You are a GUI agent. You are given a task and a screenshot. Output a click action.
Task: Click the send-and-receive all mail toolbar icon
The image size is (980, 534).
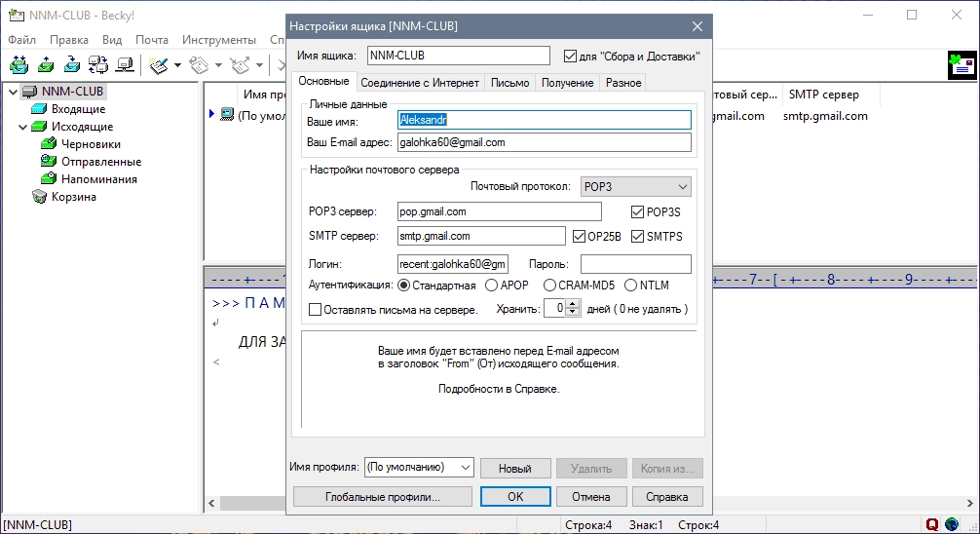tap(19, 64)
